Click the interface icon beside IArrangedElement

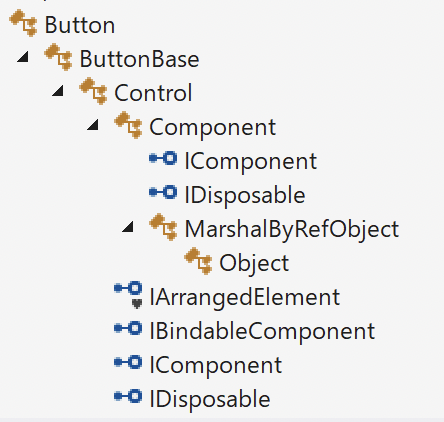(128, 295)
